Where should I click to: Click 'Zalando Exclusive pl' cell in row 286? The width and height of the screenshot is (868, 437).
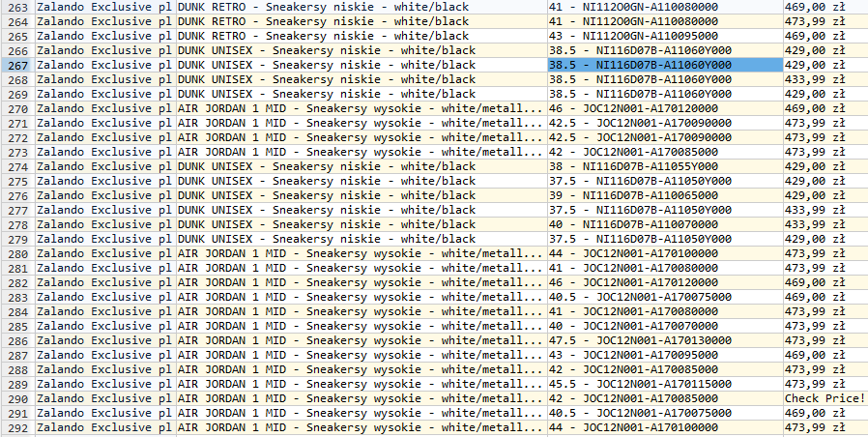[x=105, y=340]
